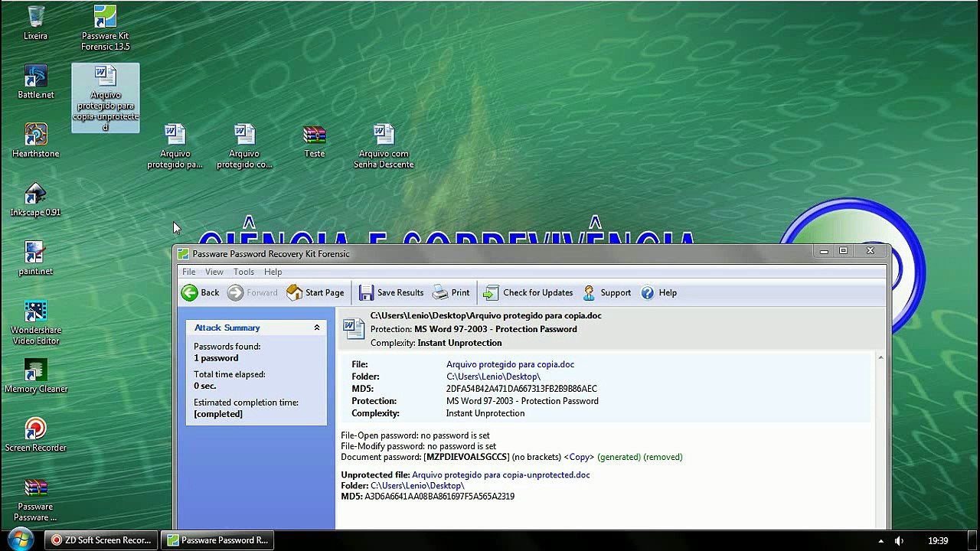Click the blue question-mark Help toolbar button
This screenshot has width=980, height=551.
pos(658,292)
